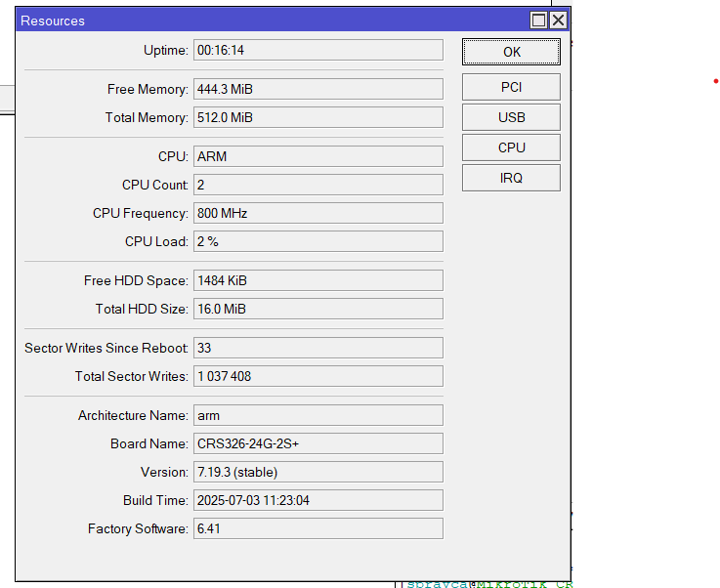This screenshot has width=720, height=588.
Task: Click the Total HDD Size 16.0 MiB field
Action: pyautogui.click(x=318, y=309)
